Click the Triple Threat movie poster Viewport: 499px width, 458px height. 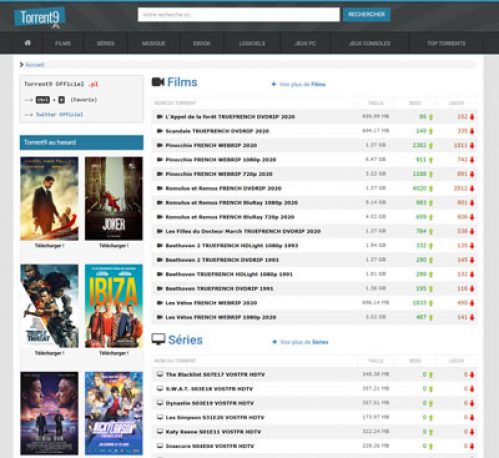[x=49, y=306]
